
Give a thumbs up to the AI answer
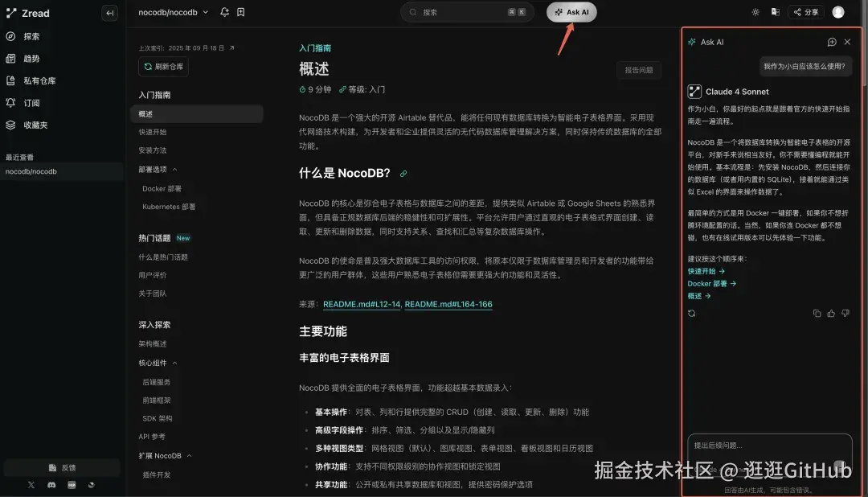[x=830, y=313]
